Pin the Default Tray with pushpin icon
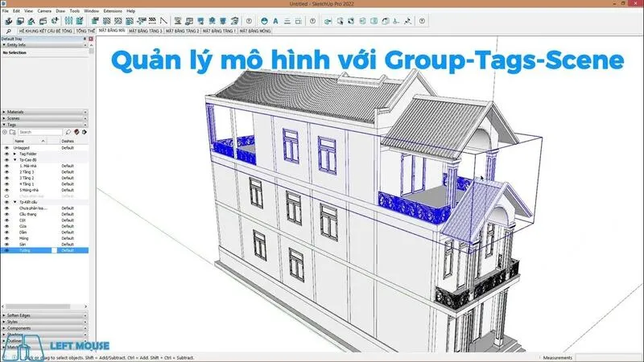 point(85,39)
